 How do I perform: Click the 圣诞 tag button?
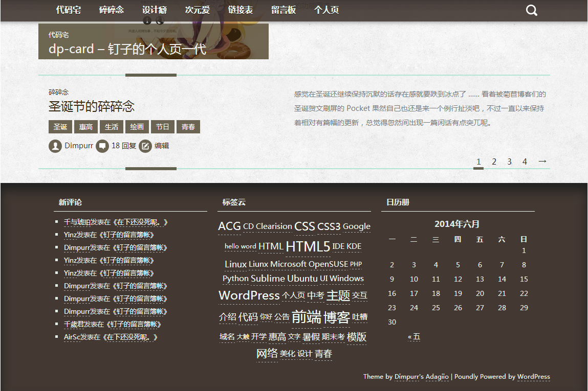click(60, 127)
